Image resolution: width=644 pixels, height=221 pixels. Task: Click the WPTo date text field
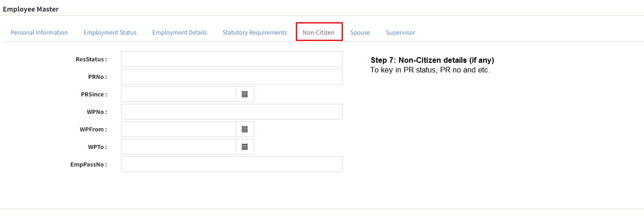click(178, 147)
